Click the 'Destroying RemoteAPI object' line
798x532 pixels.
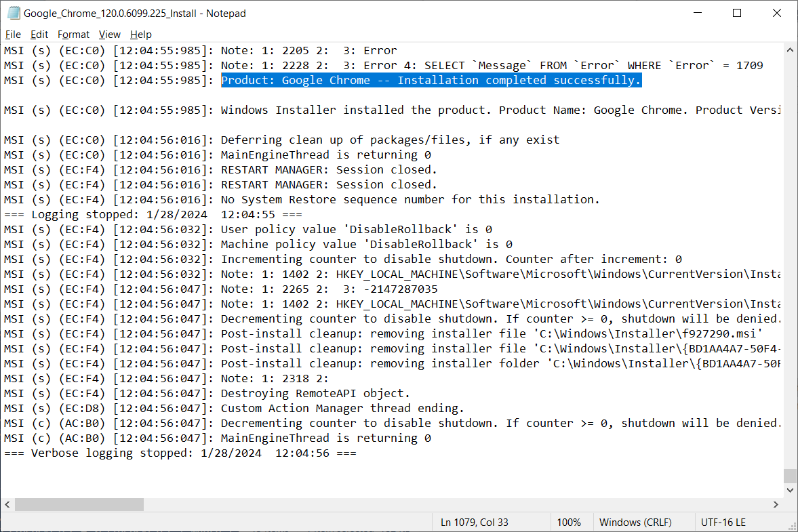tap(207, 393)
